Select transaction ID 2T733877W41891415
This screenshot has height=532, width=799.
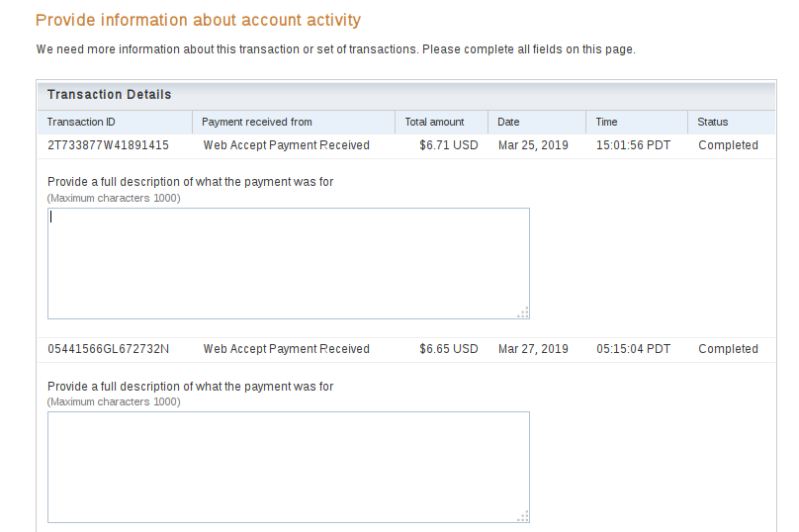[108, 145]
